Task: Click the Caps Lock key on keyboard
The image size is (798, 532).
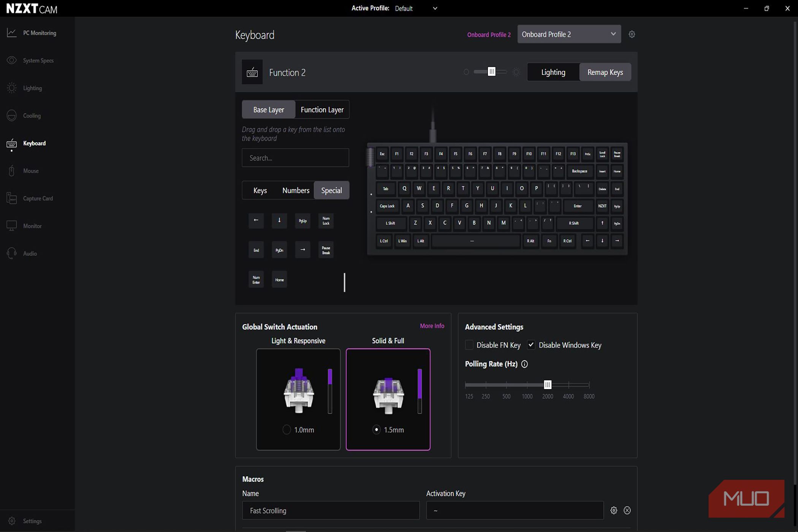Action: (x=387, y=206)
